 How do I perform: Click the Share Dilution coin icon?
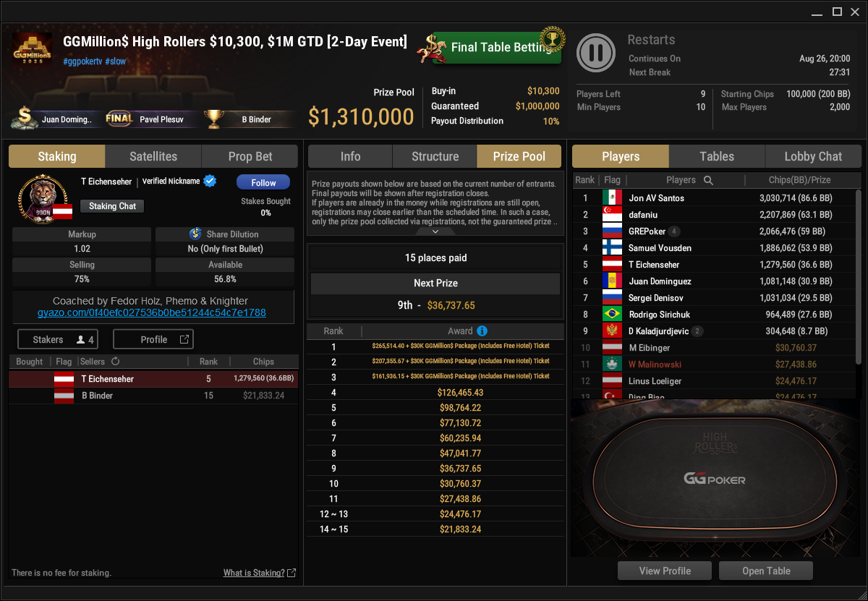point(195,234)
